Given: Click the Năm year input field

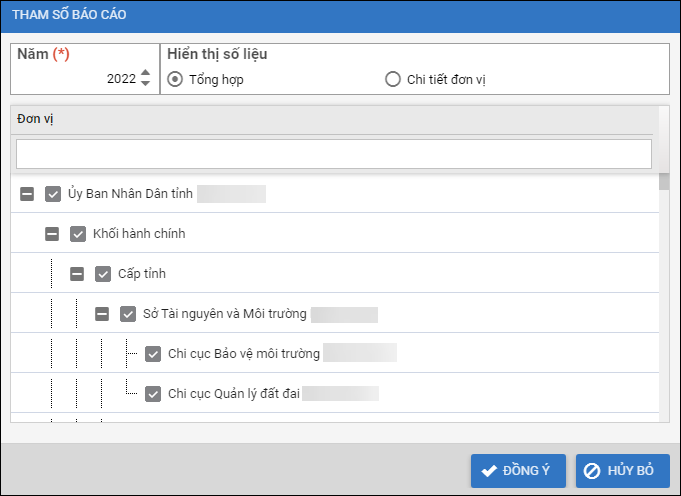Looking at the screenshot, I should coord(85,80).
